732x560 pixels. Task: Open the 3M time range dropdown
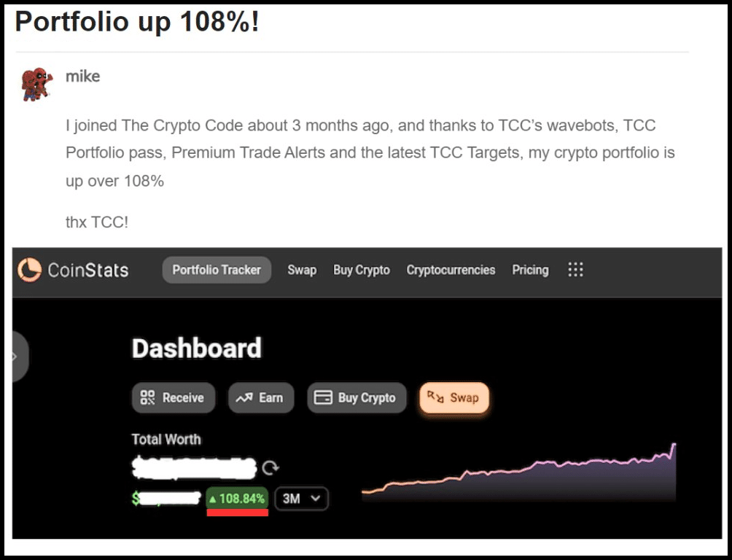point(301,499)
